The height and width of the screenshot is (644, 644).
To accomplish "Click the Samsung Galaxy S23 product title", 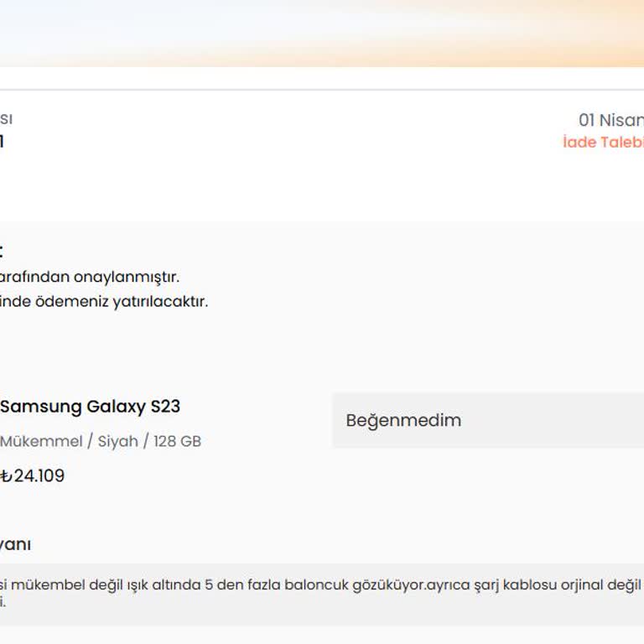I will (90, 407).
